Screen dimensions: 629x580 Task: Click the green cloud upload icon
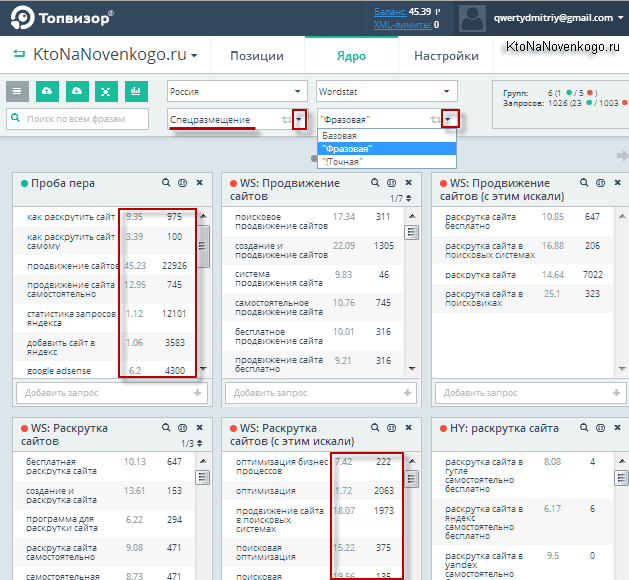click(x=46, y=91)
